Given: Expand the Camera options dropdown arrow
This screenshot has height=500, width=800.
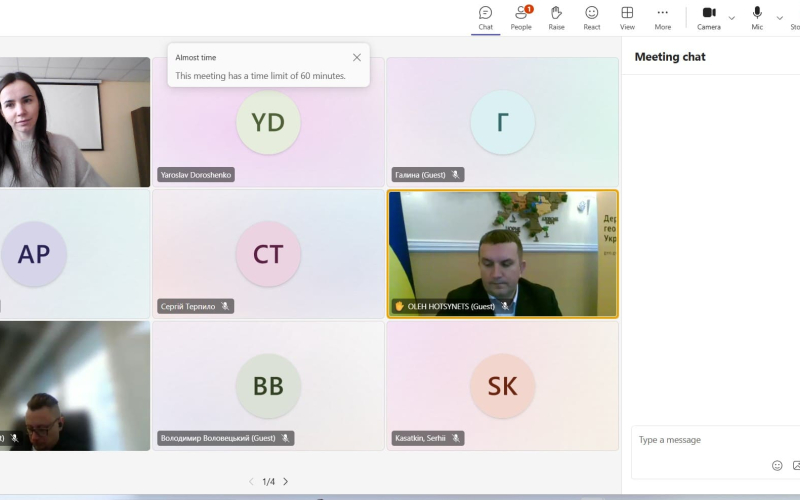Looking at the screenshot, I should (x=732, y=18).
